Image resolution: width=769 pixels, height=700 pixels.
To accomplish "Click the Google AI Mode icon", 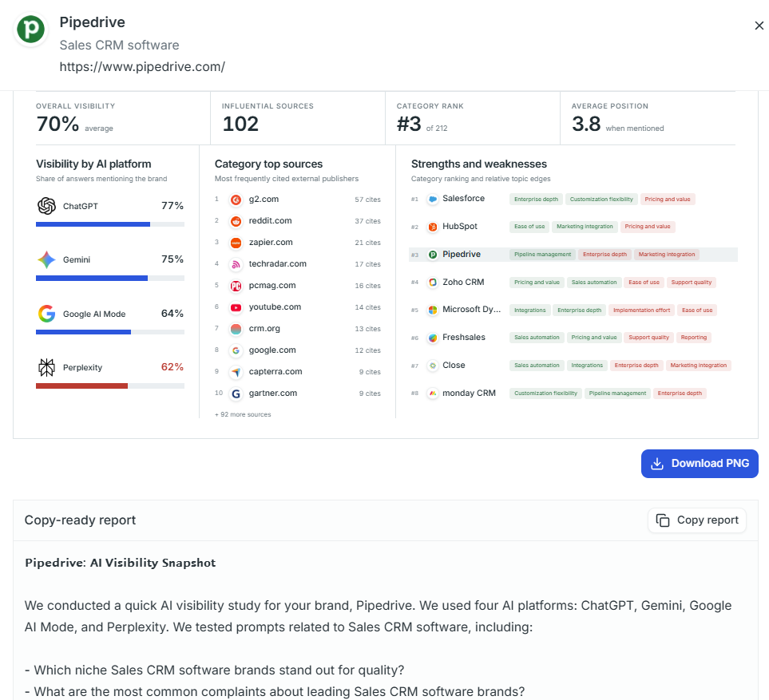I will pyautogui.click(x=46, y=314).
